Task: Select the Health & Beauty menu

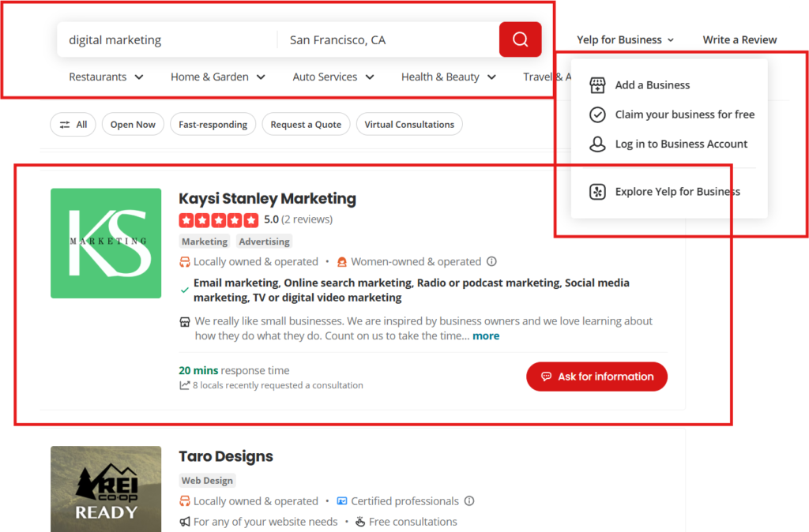Action: click(x=448, y=77)
